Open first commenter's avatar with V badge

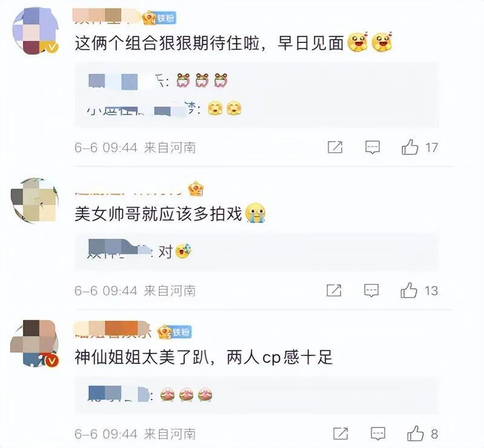(36, 31)
